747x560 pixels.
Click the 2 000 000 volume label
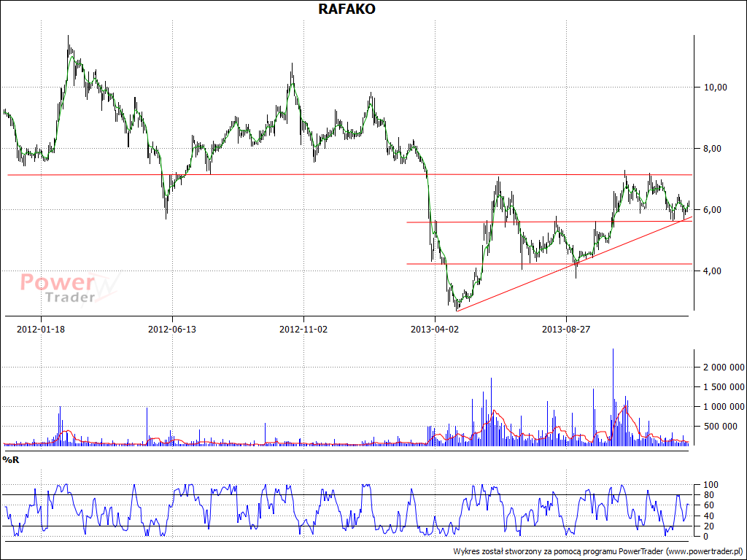723,367
